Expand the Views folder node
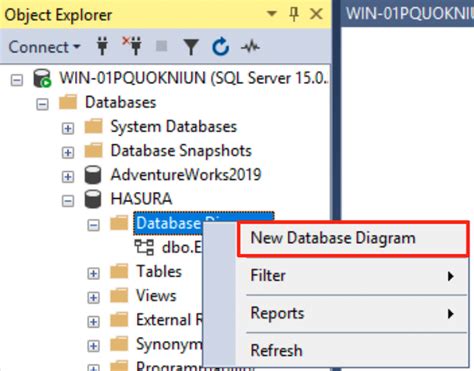The height and width of the screenshot is (371, 474). coord(94,297)
